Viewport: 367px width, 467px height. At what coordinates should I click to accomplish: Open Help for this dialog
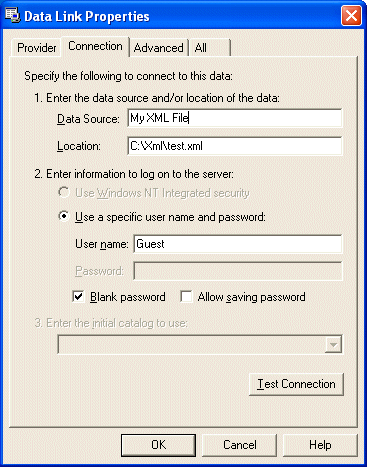[320, 445]
